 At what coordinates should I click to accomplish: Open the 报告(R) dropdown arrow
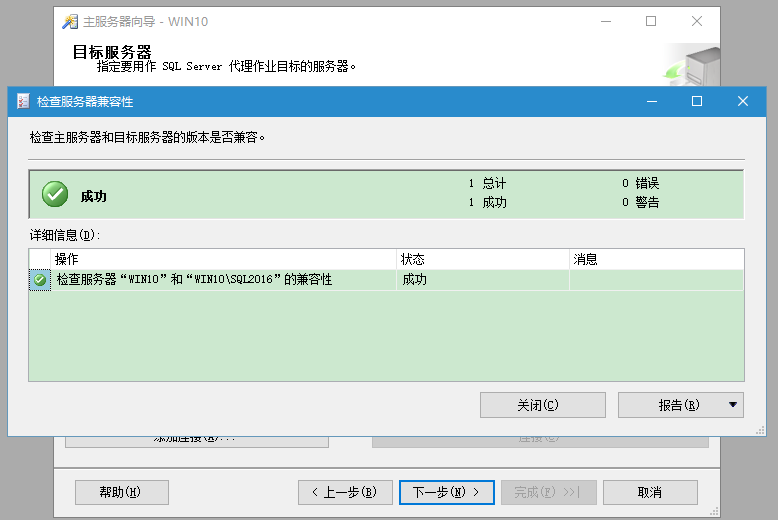[x=733, y=405]
